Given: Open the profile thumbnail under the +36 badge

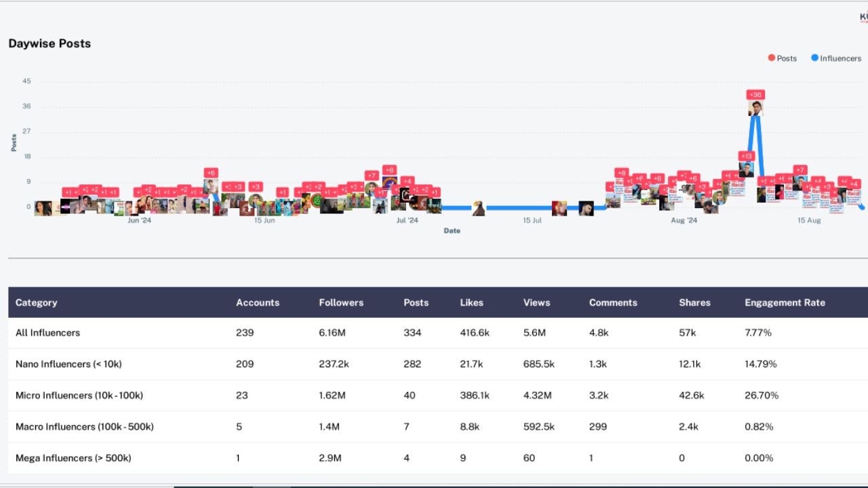Looking at the screenshot, I should point(755,108).
